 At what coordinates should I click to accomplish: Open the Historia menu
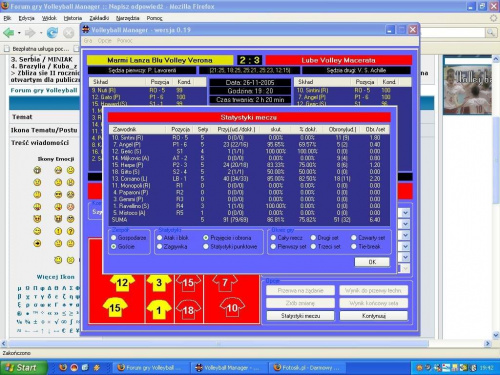73,18
